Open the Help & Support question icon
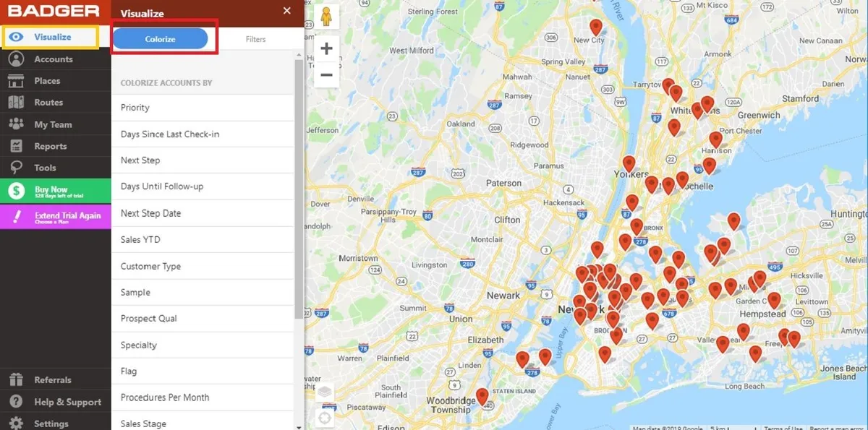The image size is (868, 430). [x=17, y=402]
